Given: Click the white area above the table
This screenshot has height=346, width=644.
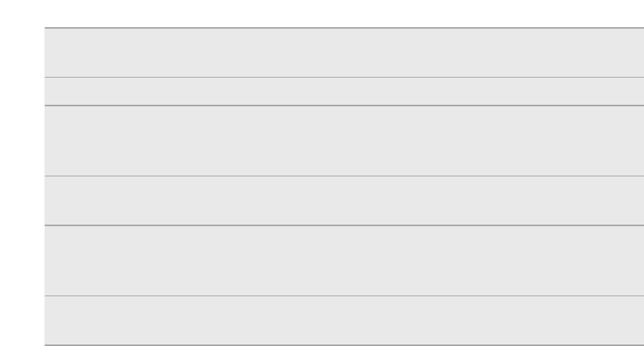Looking at the screenshot, I should click(322, 13).
